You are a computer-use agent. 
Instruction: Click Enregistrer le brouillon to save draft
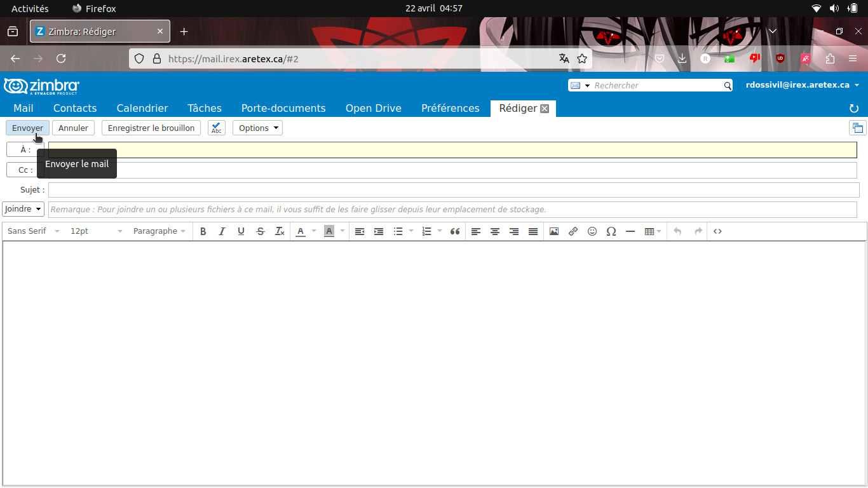coord(151,128)
